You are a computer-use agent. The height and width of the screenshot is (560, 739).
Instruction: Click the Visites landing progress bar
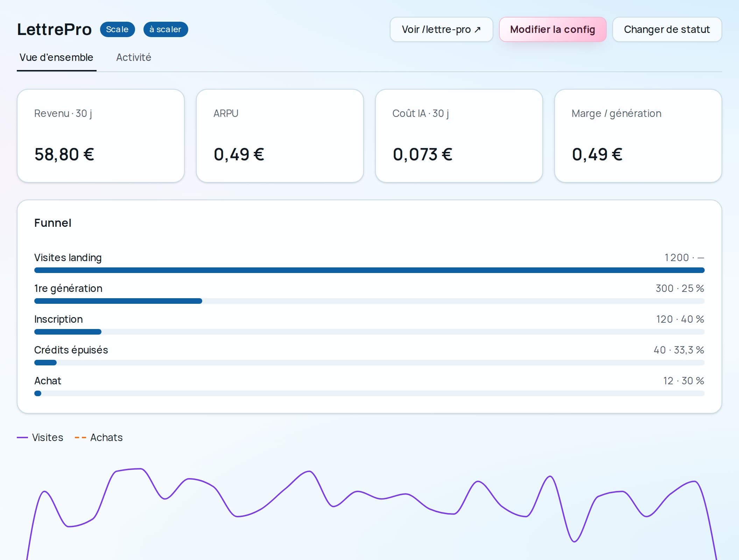click(x=369, y=270)
